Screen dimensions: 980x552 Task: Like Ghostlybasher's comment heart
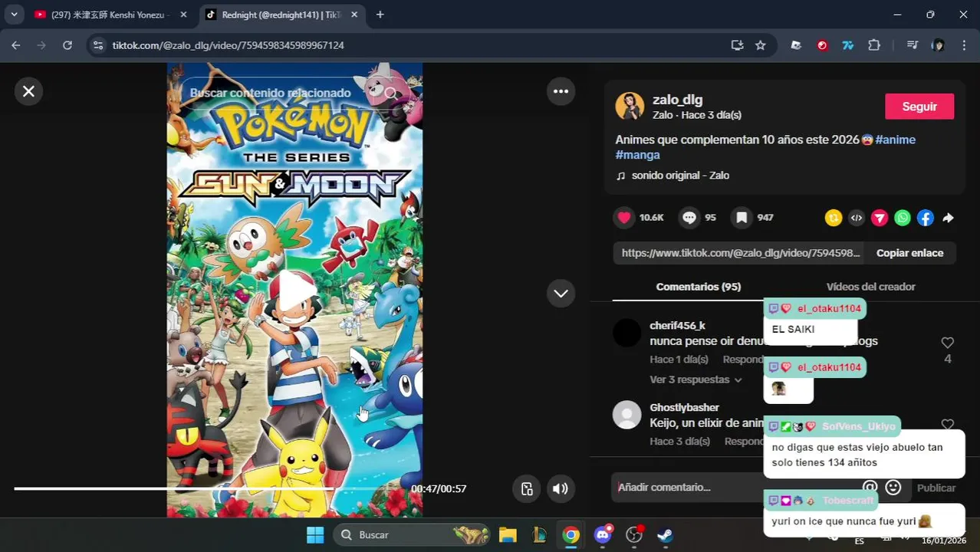pos(948,425)
